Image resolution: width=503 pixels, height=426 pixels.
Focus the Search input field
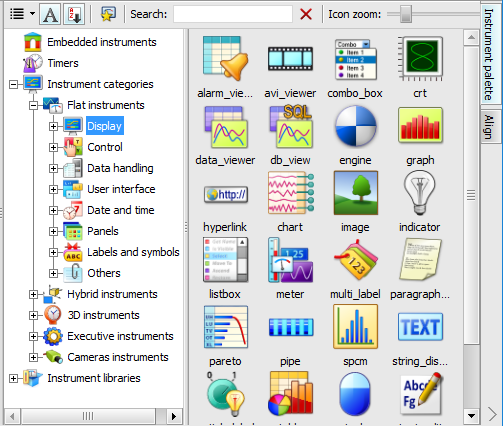(x=233, y=14)
